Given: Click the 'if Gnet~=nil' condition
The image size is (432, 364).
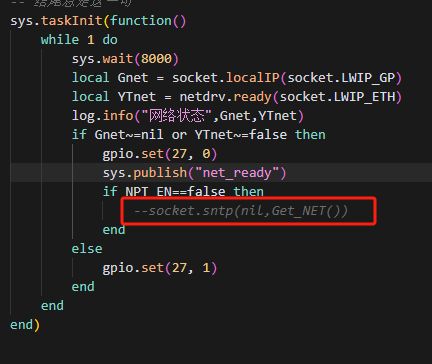Looking at the screenshot, I should click(117, 135).
